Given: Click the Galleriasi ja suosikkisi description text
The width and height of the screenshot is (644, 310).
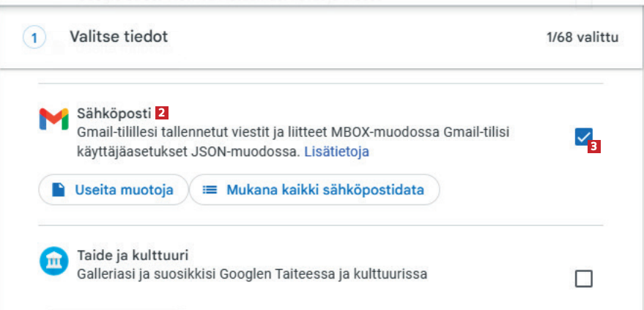Looking at the screenshot, I should (251, 274).
